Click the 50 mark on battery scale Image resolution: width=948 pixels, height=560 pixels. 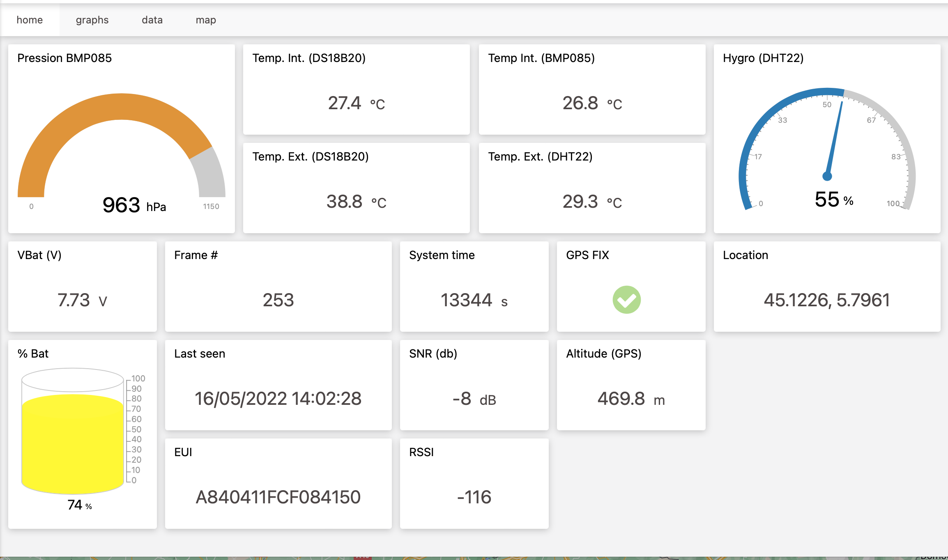click(136, 429)
